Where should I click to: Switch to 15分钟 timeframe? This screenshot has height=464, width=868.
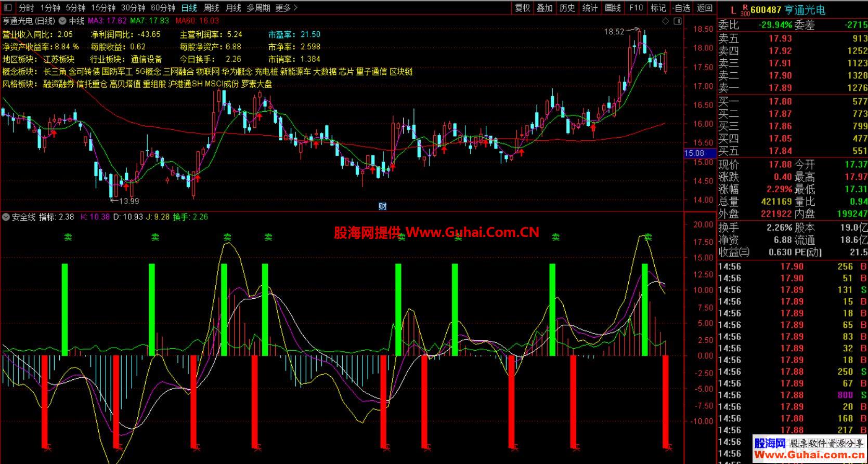coord(103,8)
